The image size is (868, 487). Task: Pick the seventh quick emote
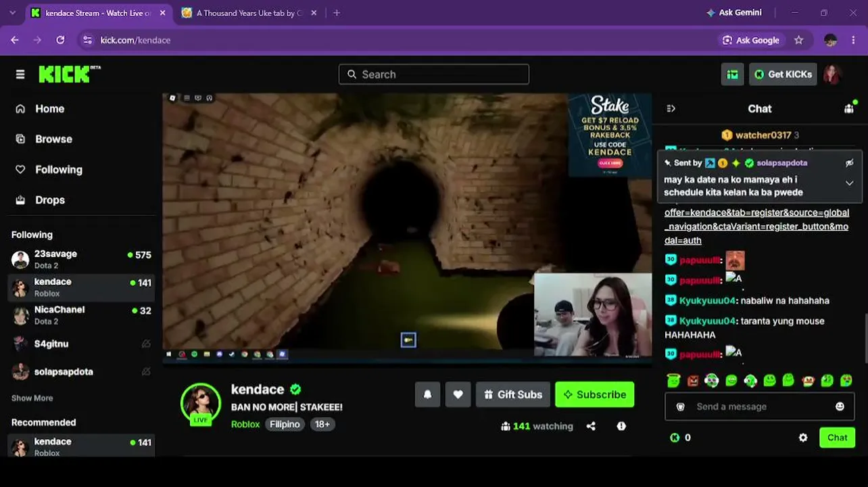point(788,380)
